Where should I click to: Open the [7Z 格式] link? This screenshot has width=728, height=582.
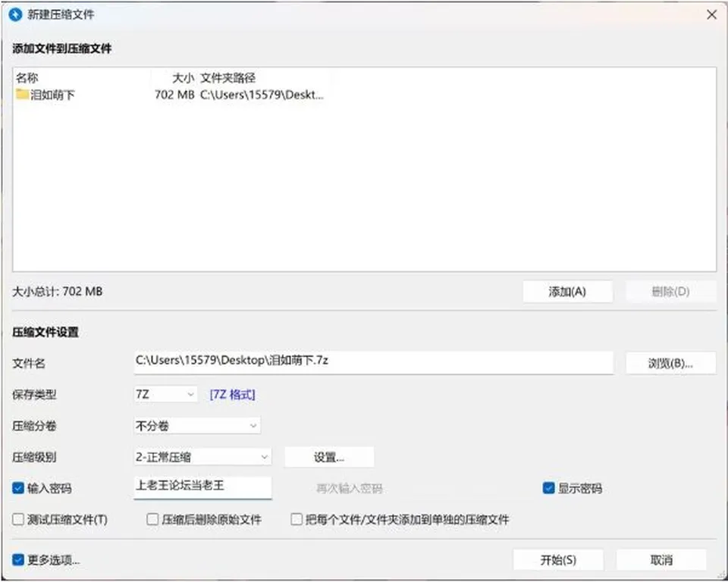coord(233,395)
